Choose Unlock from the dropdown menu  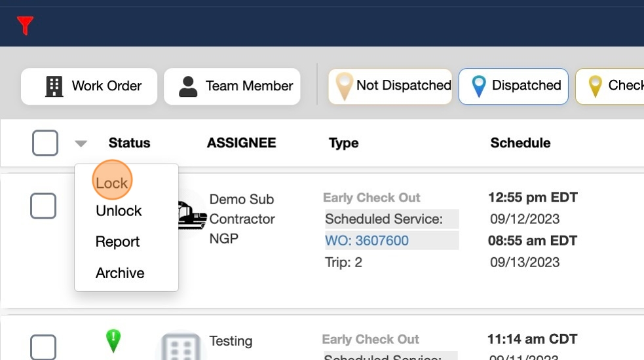119,211
